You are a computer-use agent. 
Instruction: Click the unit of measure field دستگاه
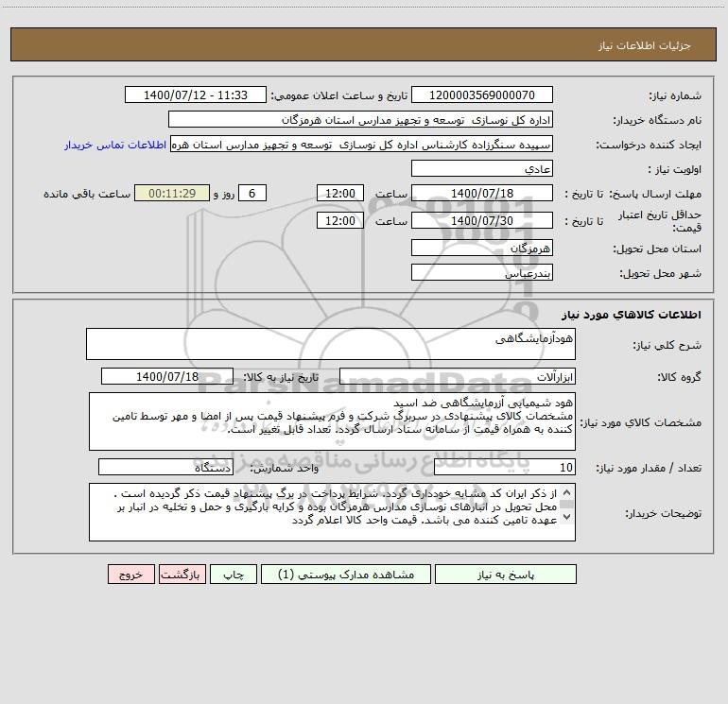(165, 468)
